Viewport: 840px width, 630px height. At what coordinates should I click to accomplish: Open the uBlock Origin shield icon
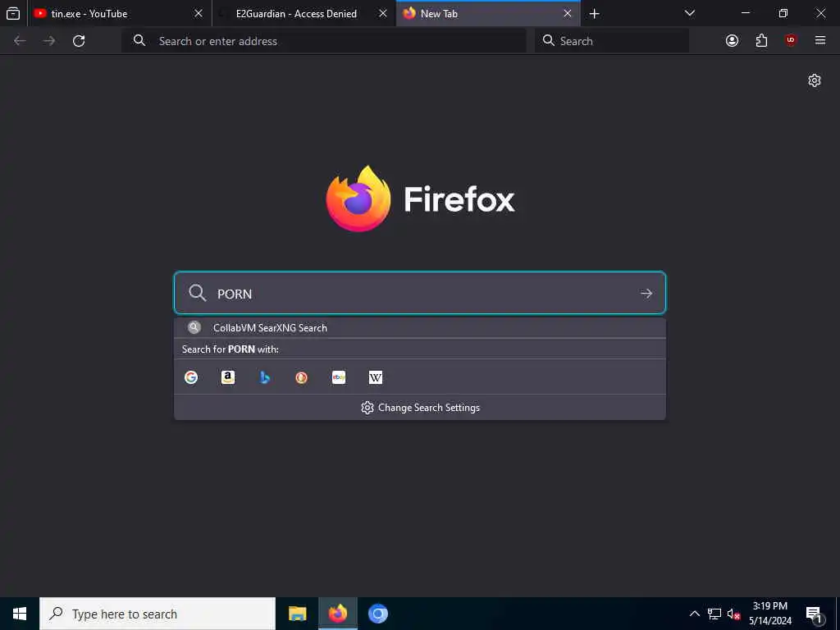[x=791, y=41]
